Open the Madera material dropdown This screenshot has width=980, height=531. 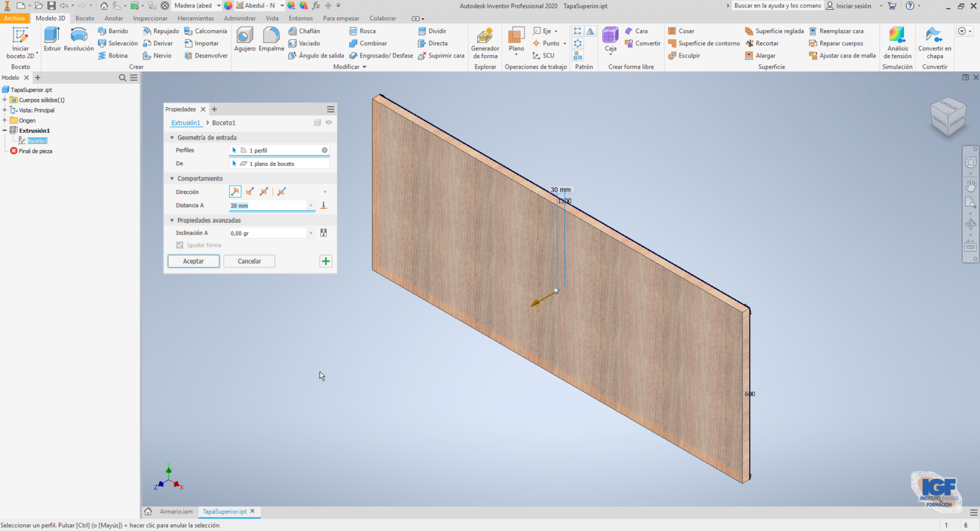pyautogui.click(x=219, y=6)
